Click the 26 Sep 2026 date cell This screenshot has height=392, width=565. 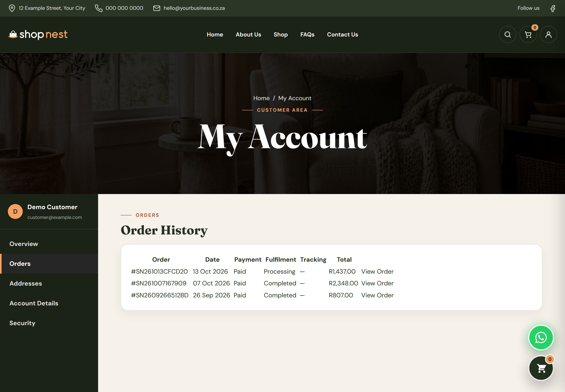[211, 295]
